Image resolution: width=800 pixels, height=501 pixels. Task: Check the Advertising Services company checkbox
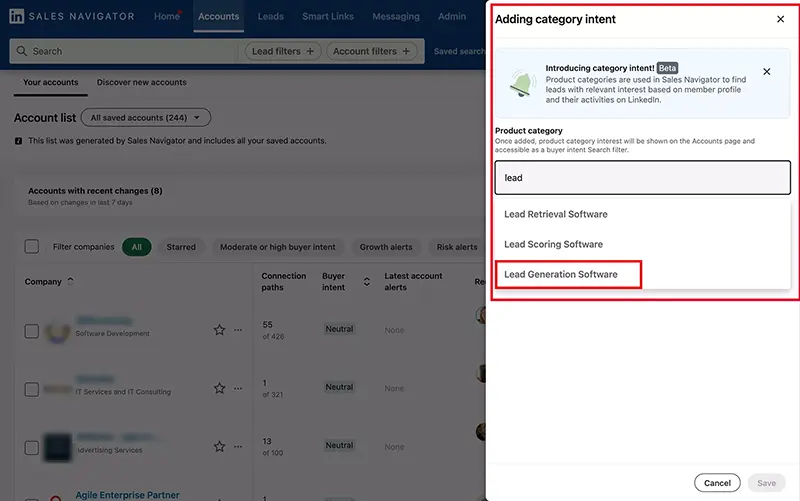pos(32,447)
